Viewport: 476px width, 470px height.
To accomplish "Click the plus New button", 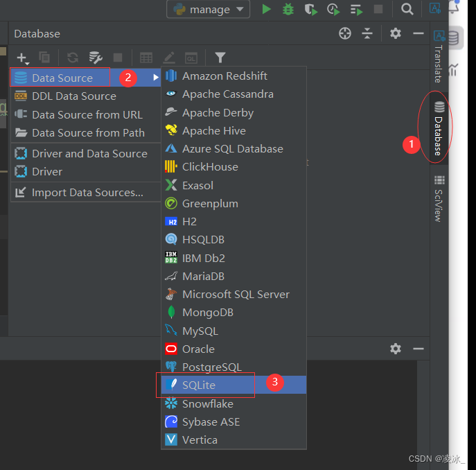I will [x=22, y=58].
